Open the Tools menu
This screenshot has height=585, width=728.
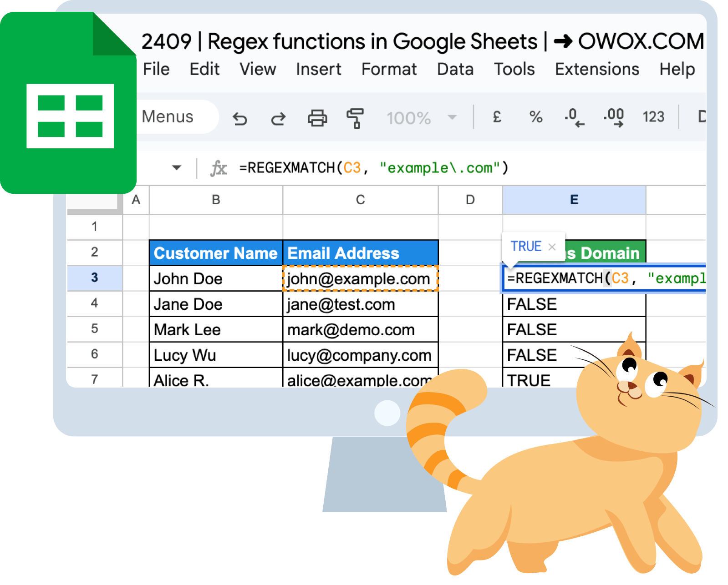(x=514, y=69)
